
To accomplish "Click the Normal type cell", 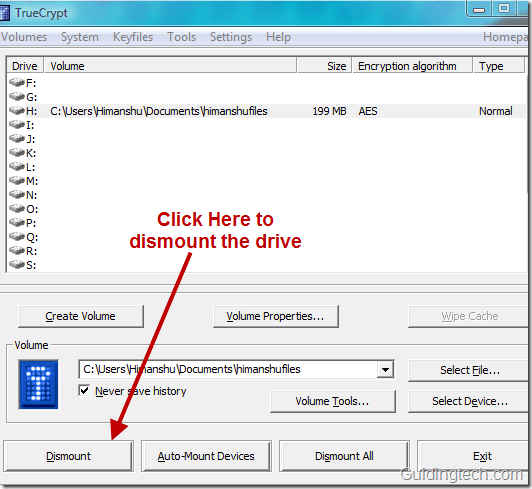I will (x=496, y=111).
